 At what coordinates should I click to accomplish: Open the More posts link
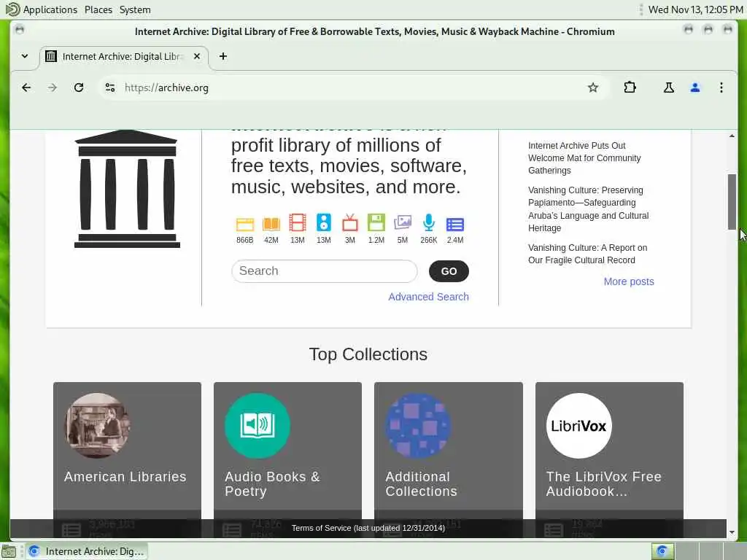tap(629, 281)
